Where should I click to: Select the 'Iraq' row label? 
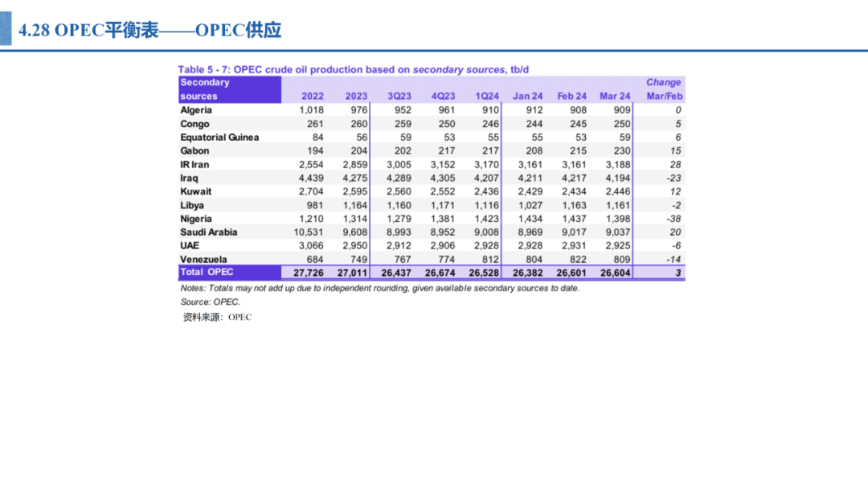[x=189, y=178]
